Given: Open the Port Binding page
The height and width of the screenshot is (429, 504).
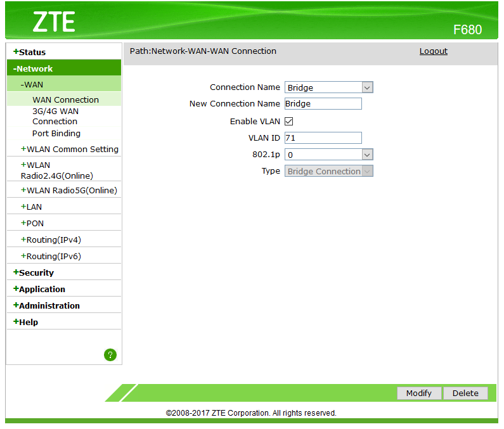Looking at the screenshot, I should pos(56,133).
